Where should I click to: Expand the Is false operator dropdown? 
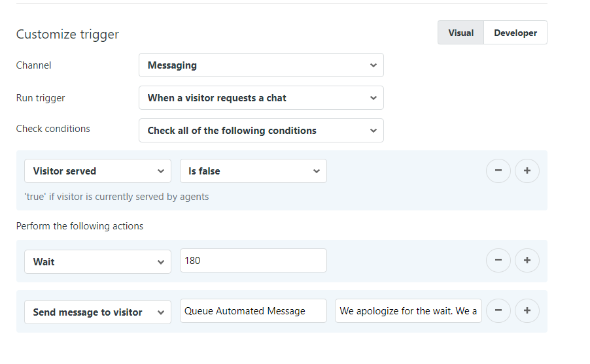pos(253,171)
